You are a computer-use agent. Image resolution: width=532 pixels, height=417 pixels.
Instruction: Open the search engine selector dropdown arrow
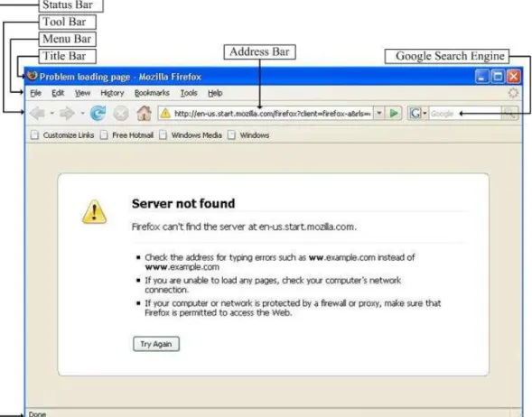click(425, 113)
